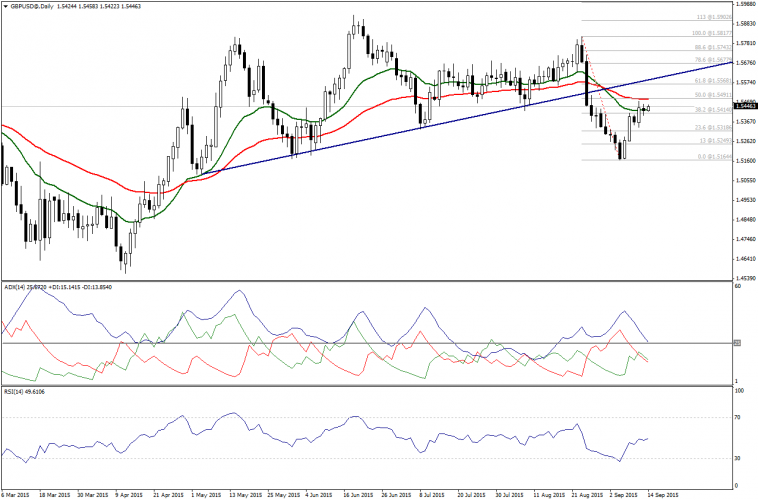The width and height of the screenshot is (758, 500).
Task: Click the 14 Sep 2015 date label
Action: click(664, 495)
